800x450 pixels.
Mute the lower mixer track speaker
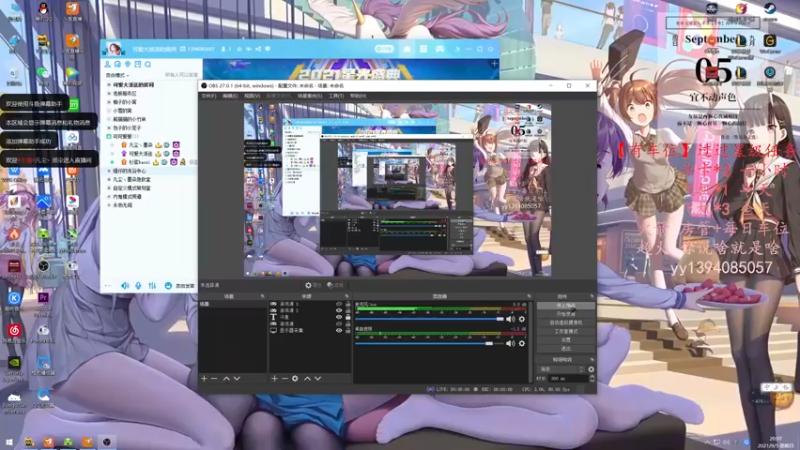(x=510, y=344)
